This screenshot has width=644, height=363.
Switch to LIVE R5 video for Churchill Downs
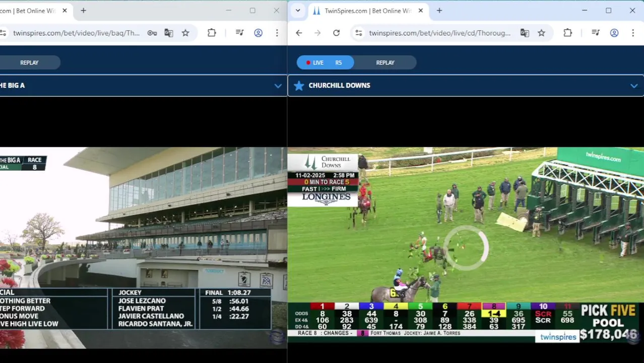[x=325, y=63]
